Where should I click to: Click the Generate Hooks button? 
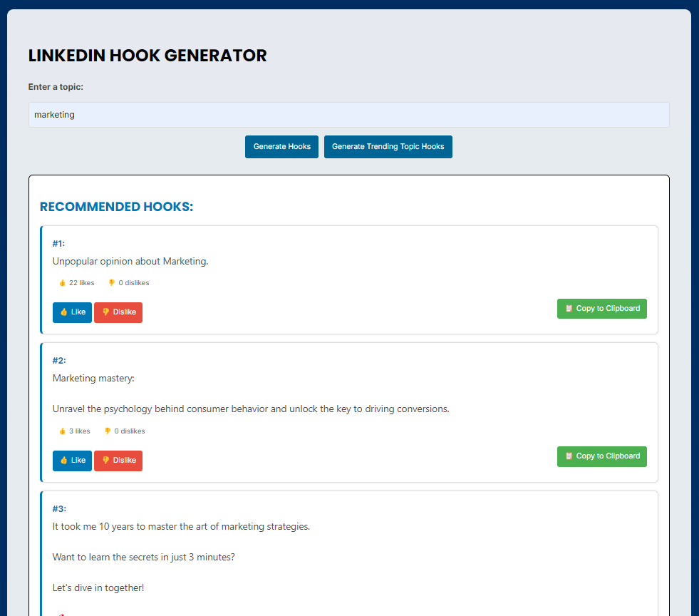coord(281,147)
